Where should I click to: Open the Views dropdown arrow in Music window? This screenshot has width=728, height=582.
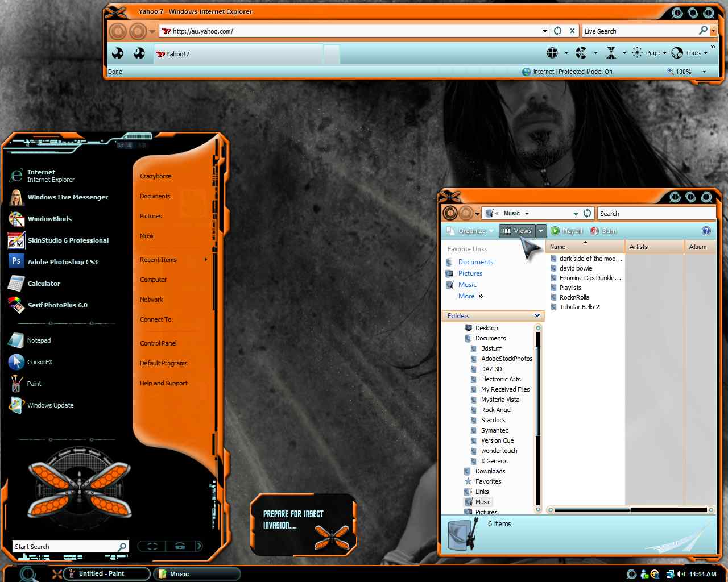point(541,231)
